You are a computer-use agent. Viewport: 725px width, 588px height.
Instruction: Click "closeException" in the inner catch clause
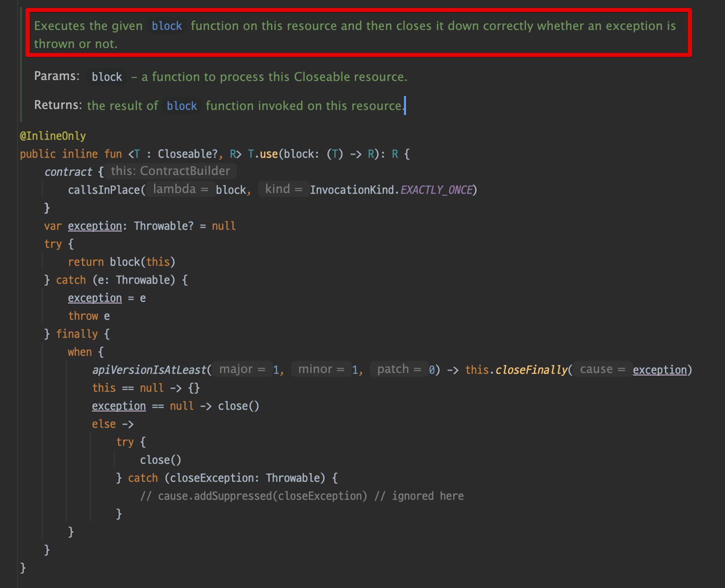(x=212, y=478)
